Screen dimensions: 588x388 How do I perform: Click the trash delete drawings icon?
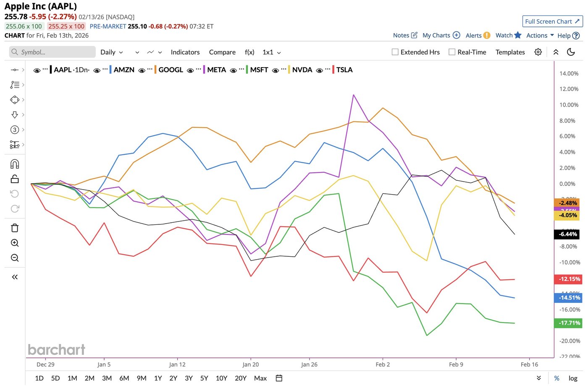[15, 228]
